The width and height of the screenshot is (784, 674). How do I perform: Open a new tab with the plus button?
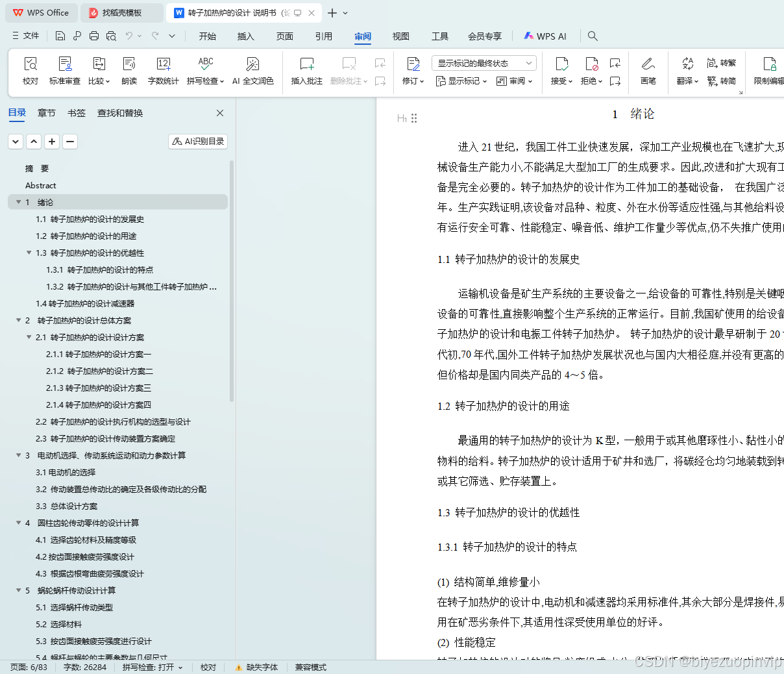pos(332,12)
